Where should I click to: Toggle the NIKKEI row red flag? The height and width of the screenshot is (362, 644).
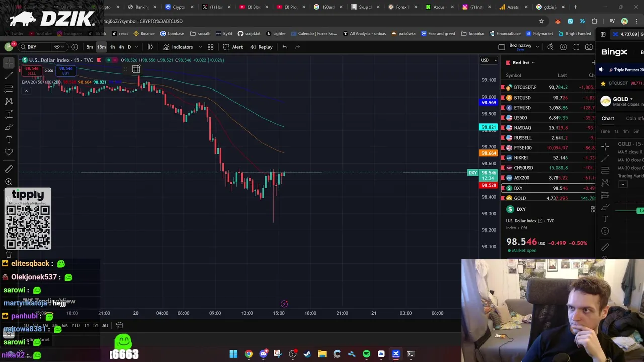(x=503, y=158)
